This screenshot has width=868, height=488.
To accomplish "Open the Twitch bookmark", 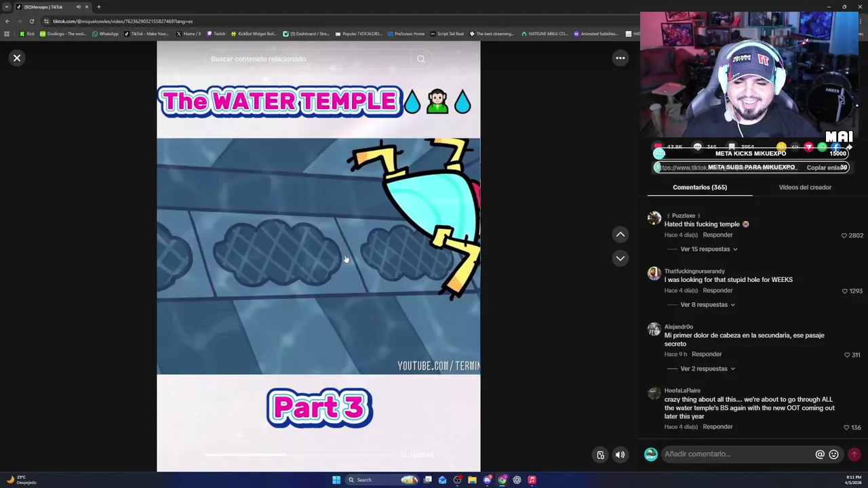I will click(216, 34).
